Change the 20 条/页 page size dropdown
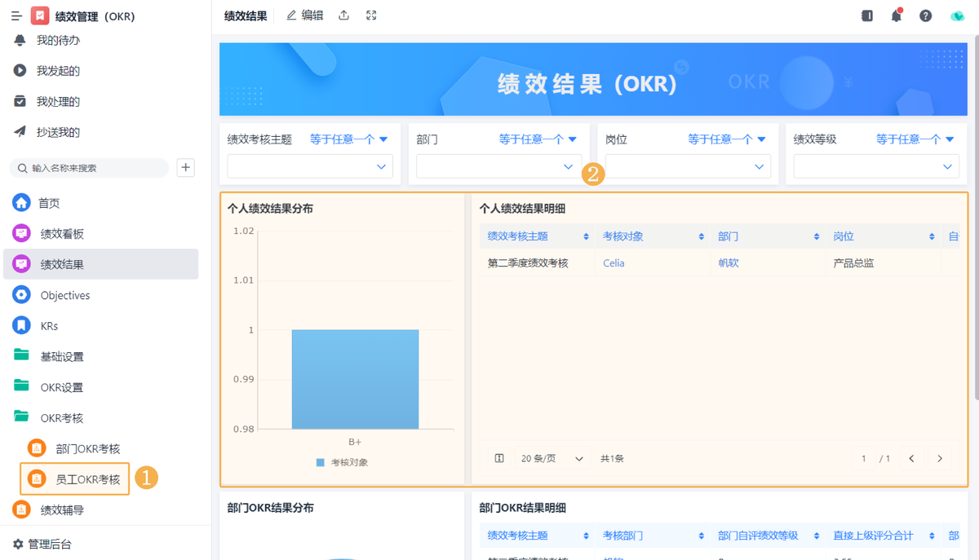The image size is (979, 560). pos(552,459)
